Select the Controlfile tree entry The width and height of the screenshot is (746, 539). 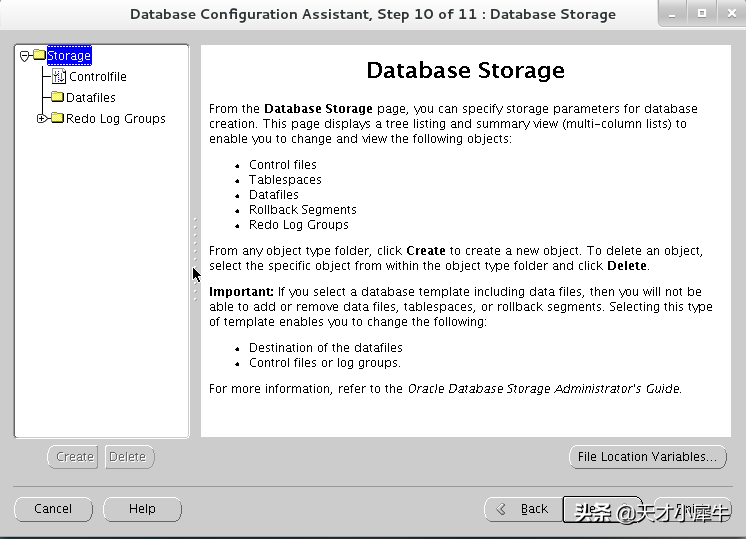[x=98, y=77]
